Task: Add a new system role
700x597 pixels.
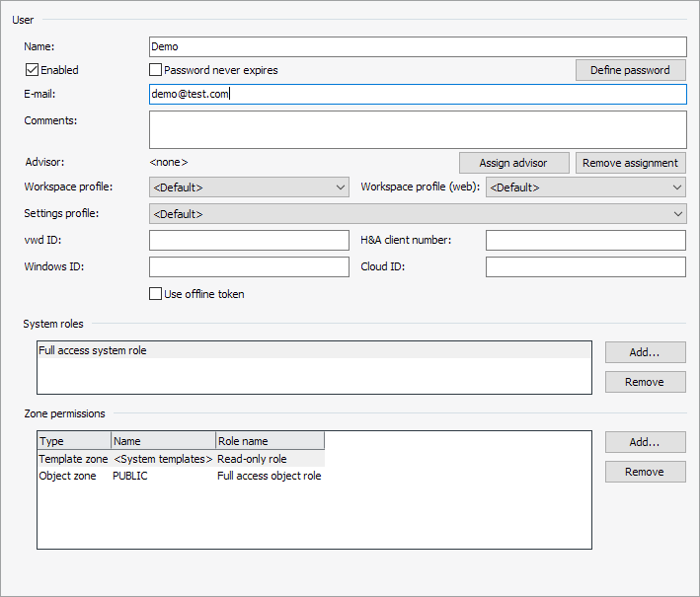Action: (645, 352)
